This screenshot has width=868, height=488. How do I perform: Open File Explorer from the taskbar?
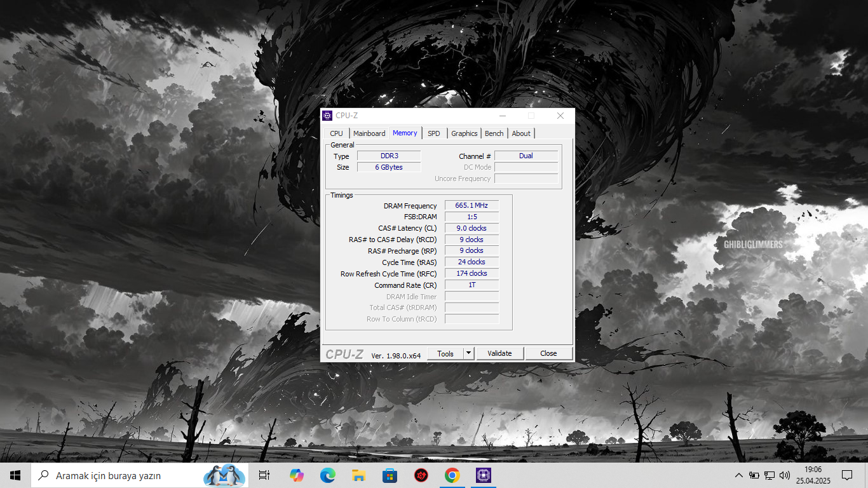pos(358,475)
